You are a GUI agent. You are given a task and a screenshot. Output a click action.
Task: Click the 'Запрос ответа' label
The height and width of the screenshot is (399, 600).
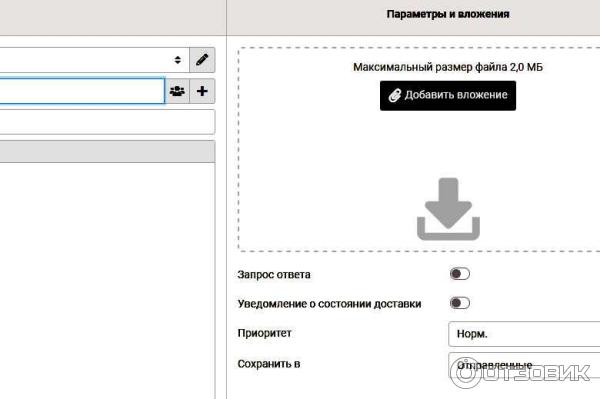tap(274, 275)
